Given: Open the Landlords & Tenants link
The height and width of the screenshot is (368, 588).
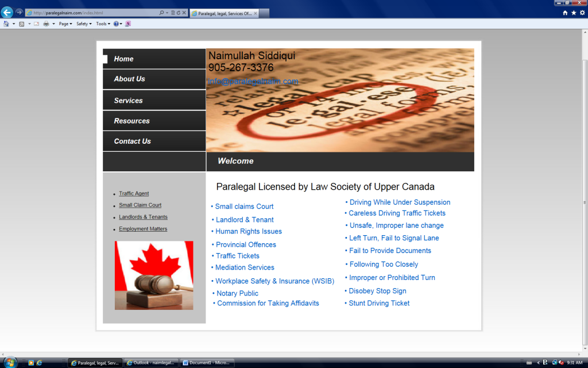Looking at the screenshot, I should tap(143, 217).
